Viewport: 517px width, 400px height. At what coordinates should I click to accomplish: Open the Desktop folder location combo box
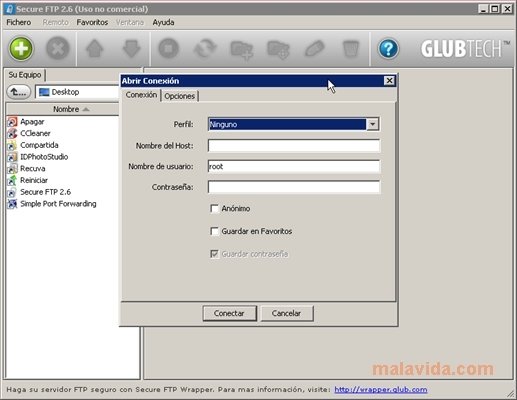coord(77,92)
